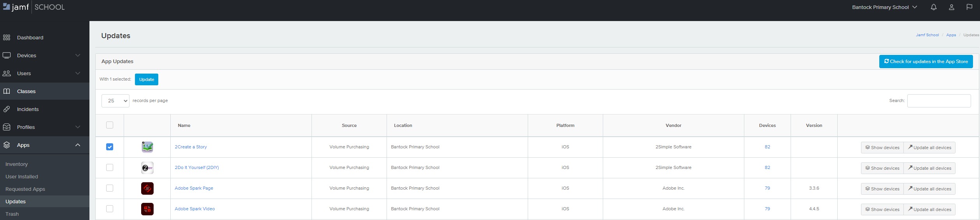The image size is (980, 220).
Task: Open the 2Do It Yourself (2DIY) link
Action: 197,167
